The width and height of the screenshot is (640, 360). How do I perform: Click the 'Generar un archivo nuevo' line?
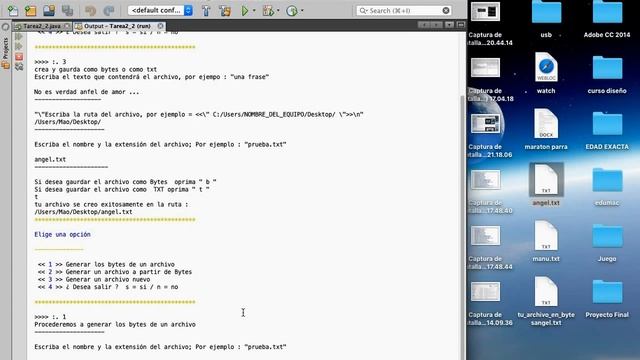point(108,280)
